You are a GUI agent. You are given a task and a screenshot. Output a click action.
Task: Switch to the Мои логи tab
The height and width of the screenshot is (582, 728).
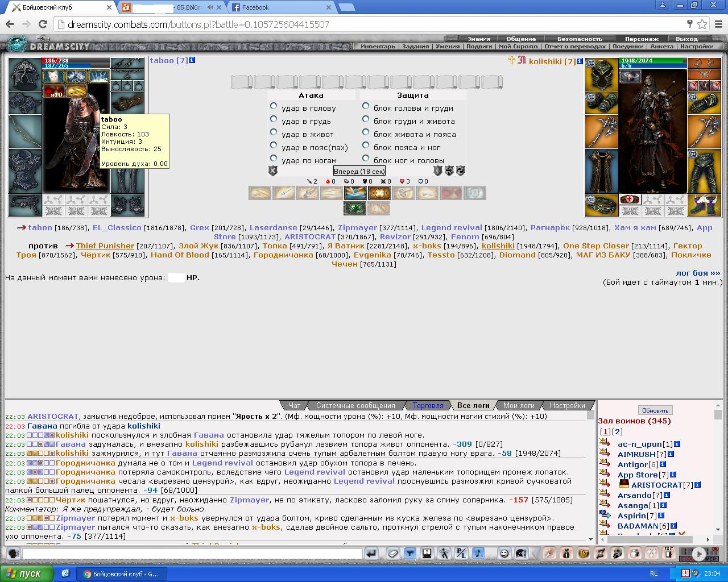pyautogui.click(x=519, y=405)
